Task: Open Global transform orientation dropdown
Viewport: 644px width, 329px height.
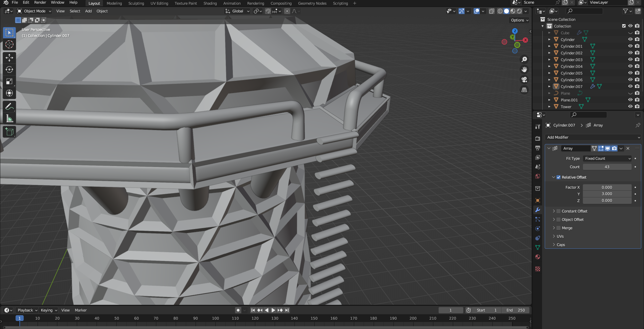Action: [237, 11]
